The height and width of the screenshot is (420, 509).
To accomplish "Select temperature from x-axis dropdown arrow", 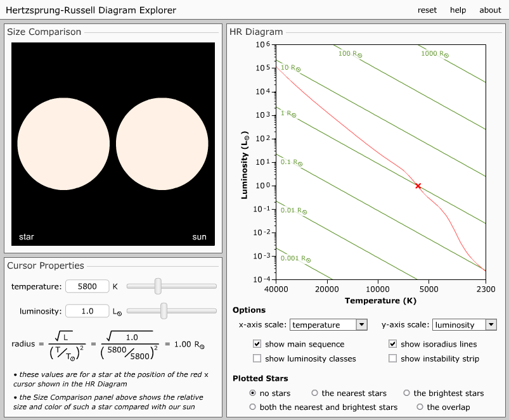I will [361, 324].
